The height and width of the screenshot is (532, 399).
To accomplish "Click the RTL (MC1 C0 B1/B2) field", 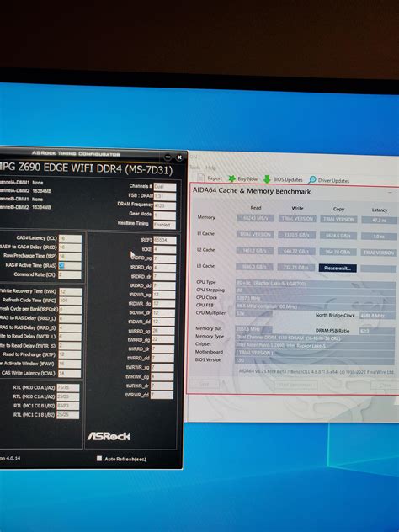I will click(x=68, y=406).
